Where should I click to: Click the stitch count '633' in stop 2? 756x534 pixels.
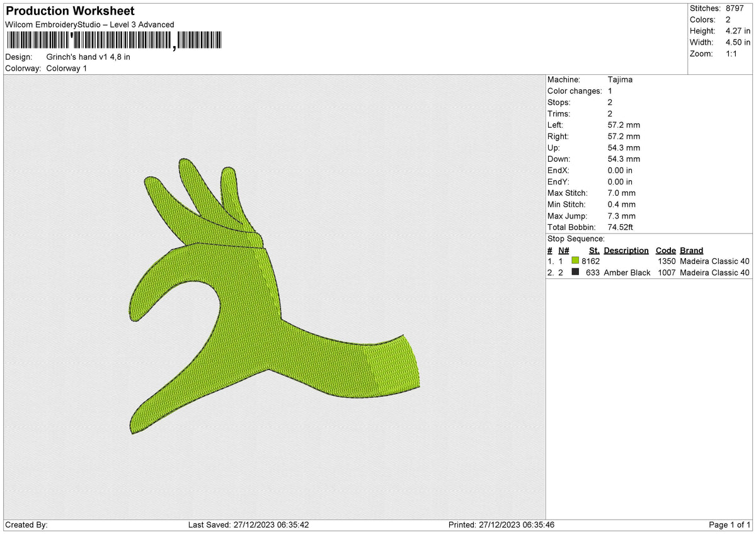(593, 272)
